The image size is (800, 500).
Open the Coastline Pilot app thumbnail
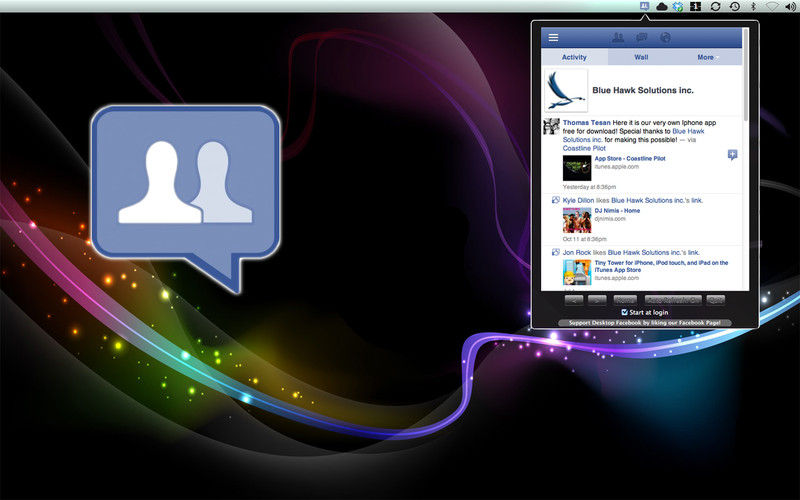pyautogui.click(x=577, y=168)
